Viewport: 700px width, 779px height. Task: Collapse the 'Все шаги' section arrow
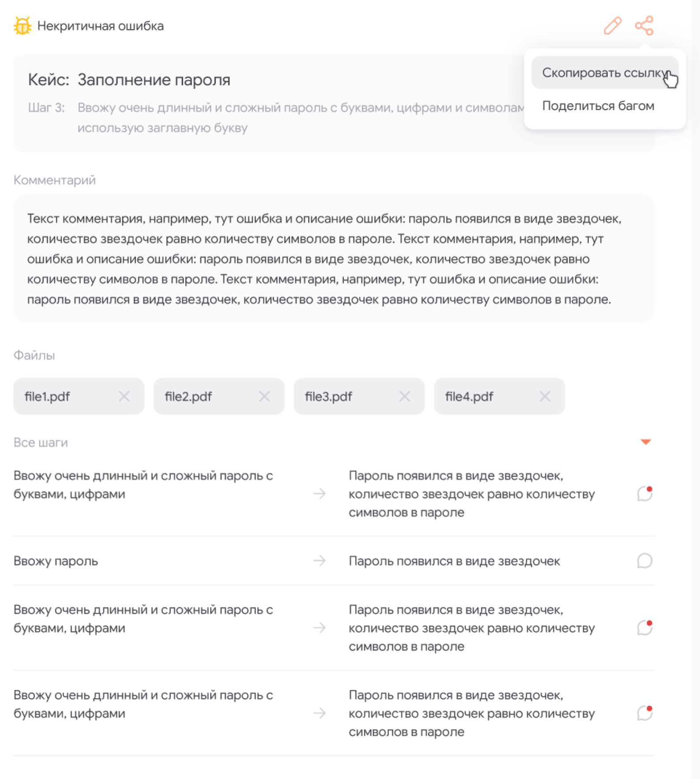coord(645,442)
